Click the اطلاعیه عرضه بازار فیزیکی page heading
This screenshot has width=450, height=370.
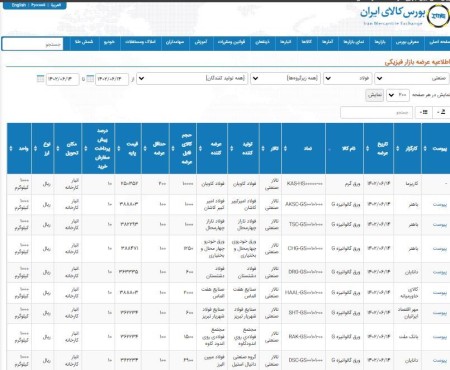click(x=417, y=62)
